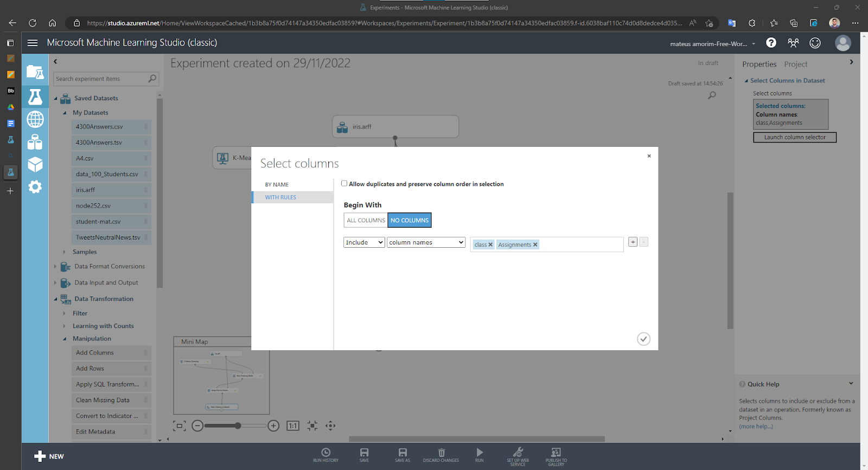
Task: Select the Clean Missing Data module
Action: click(x=111, y=400)
